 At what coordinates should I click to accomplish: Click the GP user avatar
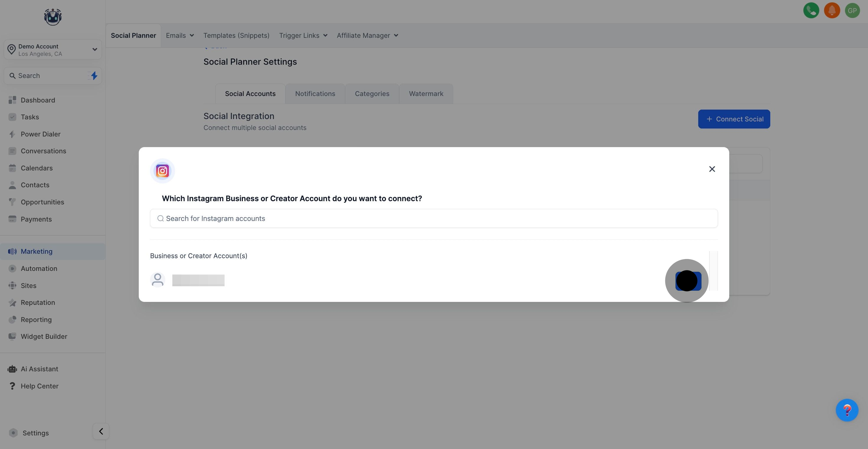tap(852, 10)
